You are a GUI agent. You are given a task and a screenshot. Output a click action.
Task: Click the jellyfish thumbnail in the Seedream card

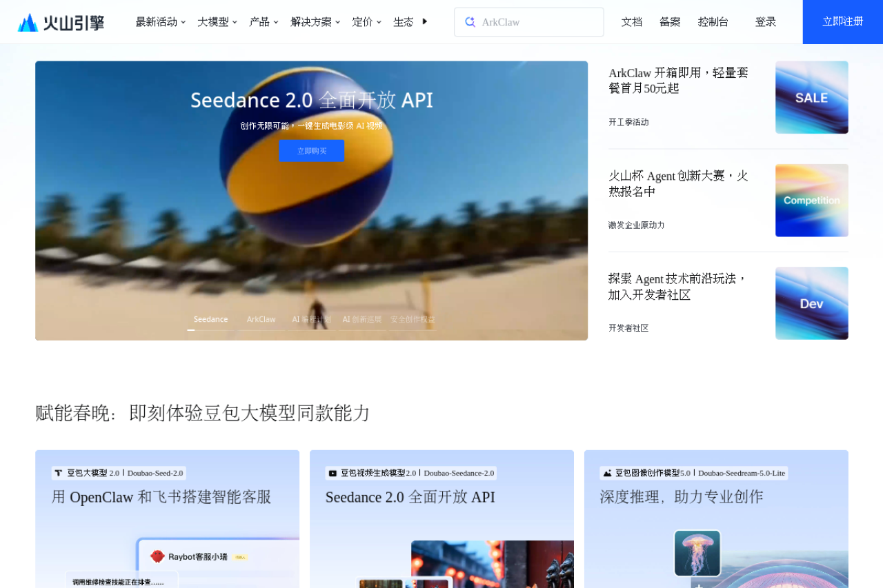point(697,553)
